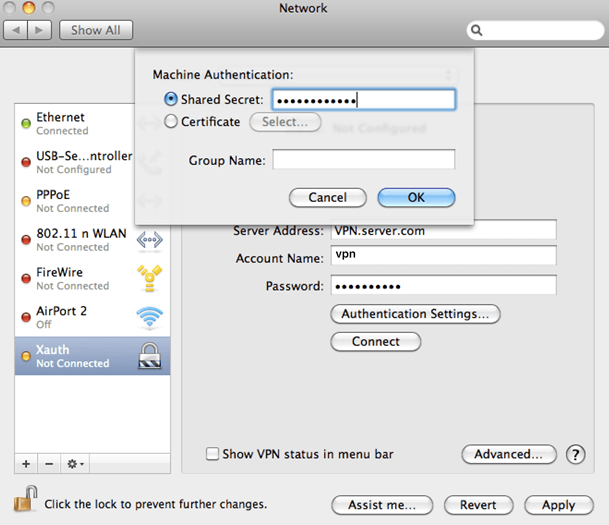This screenshot has width=609, height=525.
Task: Click Select... certificate button
Action: click(x=285, y=122)
